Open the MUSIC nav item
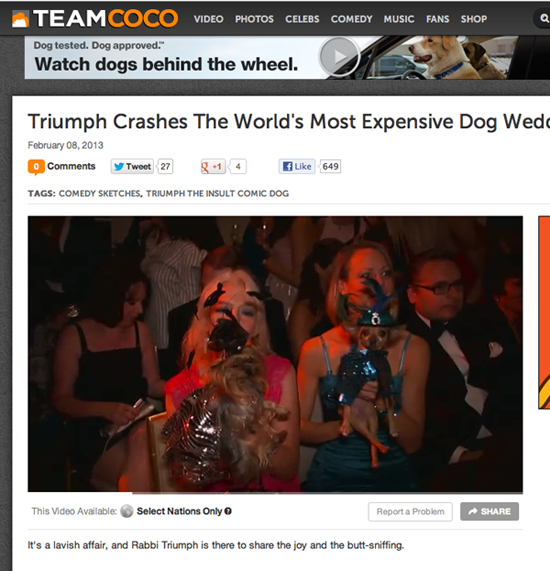Viewport: 550px width, 571px height. tap(399, 19)
